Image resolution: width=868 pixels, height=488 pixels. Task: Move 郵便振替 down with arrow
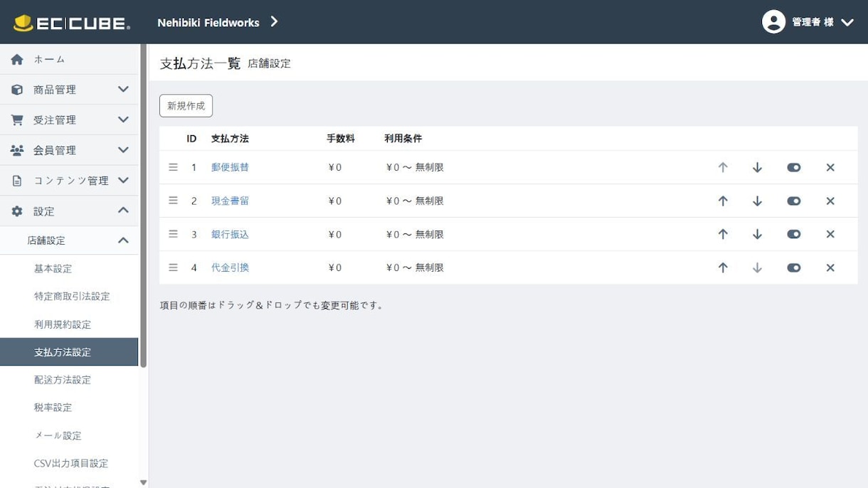point(757,168)
